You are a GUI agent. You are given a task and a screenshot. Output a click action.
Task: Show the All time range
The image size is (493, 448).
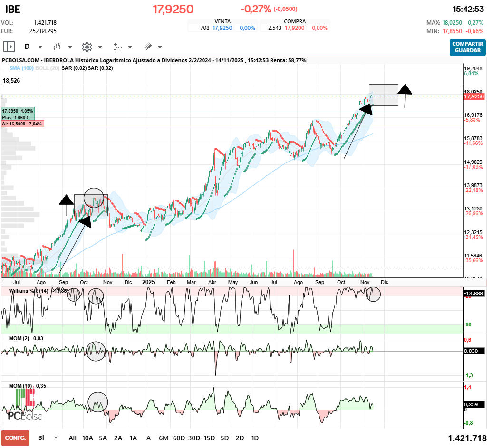[x=72, y=438]
